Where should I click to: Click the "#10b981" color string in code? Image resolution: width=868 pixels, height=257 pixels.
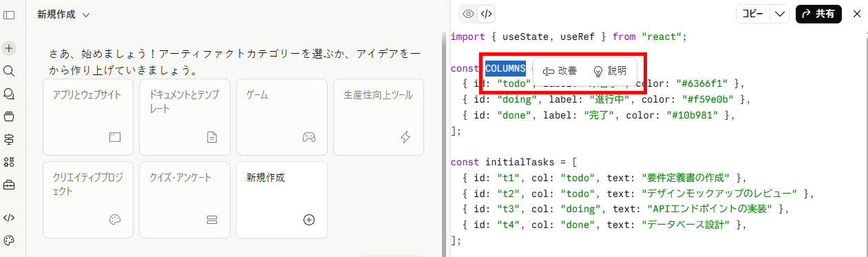tap(695, 115)
